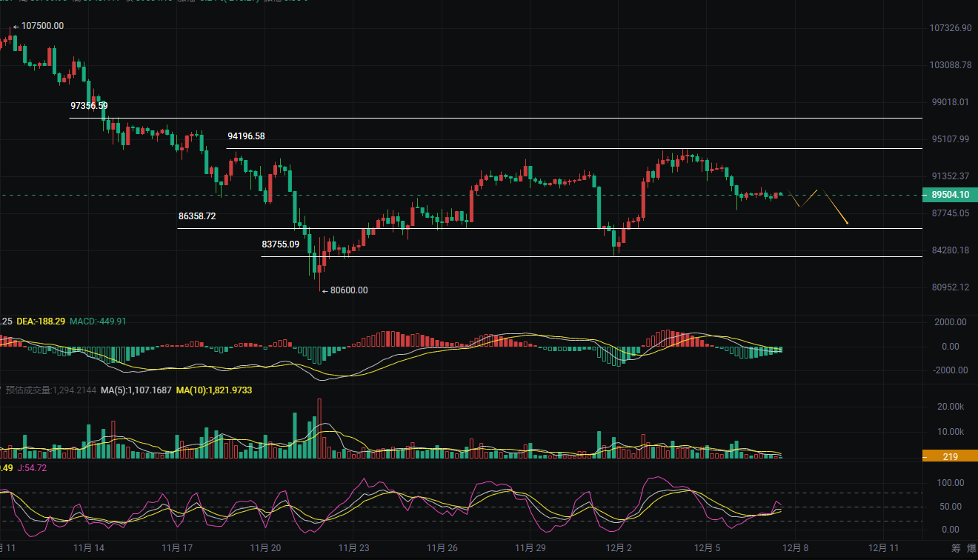The height and width of the screenshot is (560, 978).
Task: Click the 99018.01 price axis label
Action: coord(949,102)
